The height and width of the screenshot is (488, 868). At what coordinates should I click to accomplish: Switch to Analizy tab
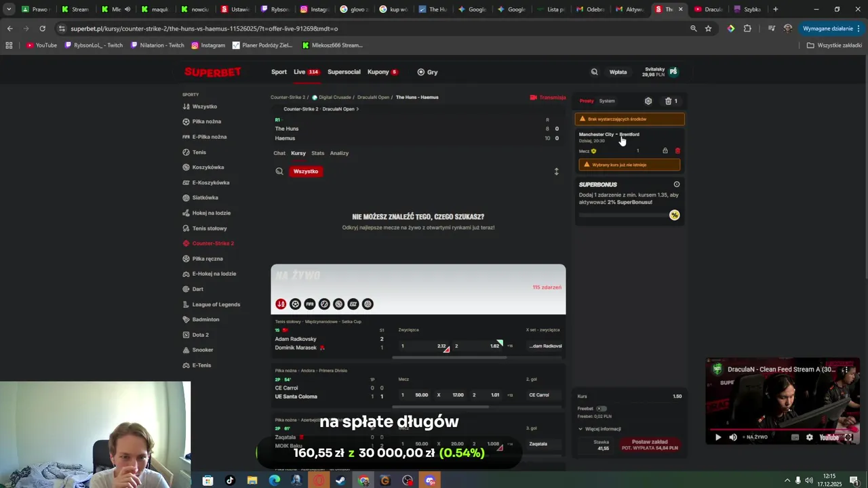pos(339,153)
